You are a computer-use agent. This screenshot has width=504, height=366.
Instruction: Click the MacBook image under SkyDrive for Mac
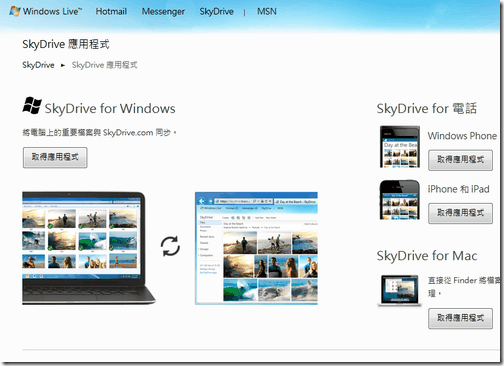pos(399,290)
